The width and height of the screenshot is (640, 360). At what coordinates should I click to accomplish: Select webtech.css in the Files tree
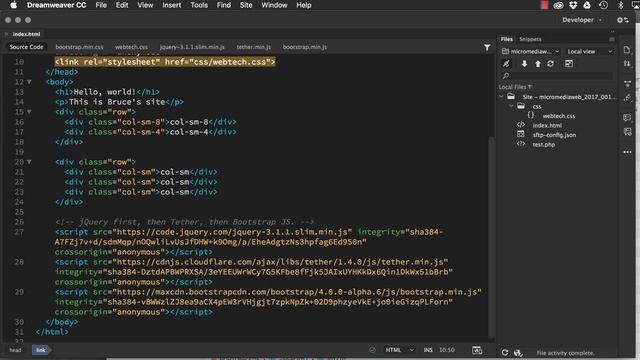558,116
